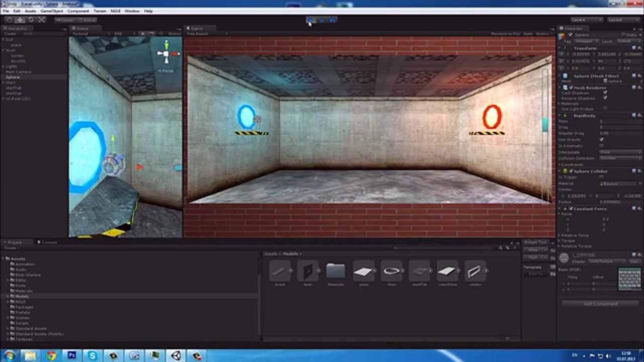Expand the Lights object in Hierarchy

pyautogui.click(x=3, y=66)
